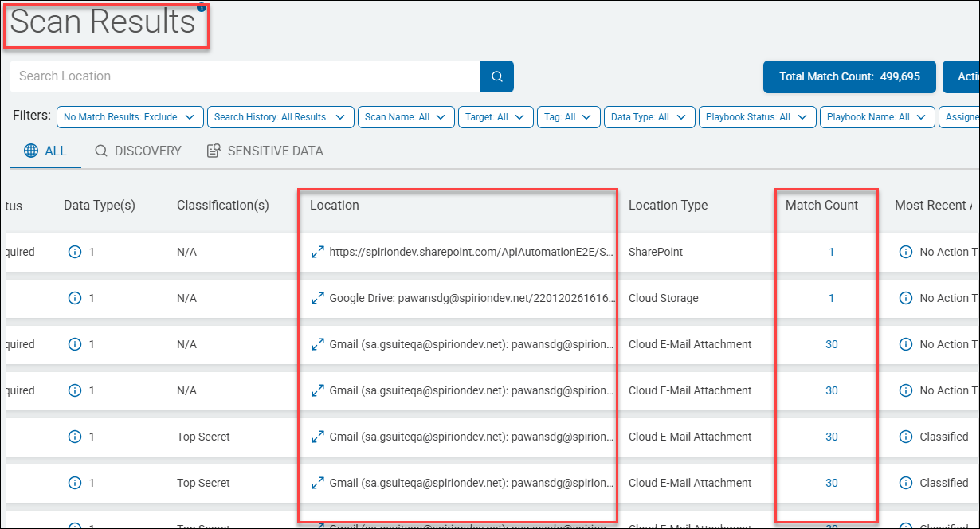Expand the Scan Name filter dropdown

pyautogui.click(x=406, y=117)
